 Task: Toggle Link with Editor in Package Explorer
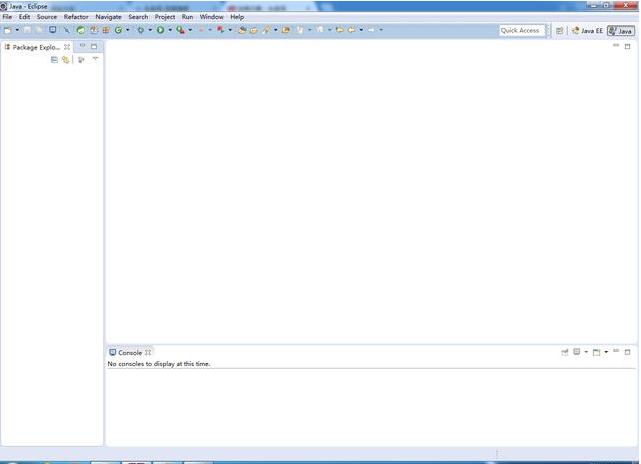pyautogui.click(x=65, y=60)
